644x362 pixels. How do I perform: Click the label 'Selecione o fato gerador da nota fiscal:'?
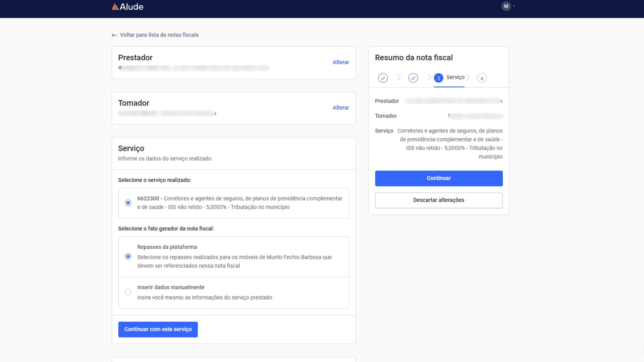[x=166, y=229]
